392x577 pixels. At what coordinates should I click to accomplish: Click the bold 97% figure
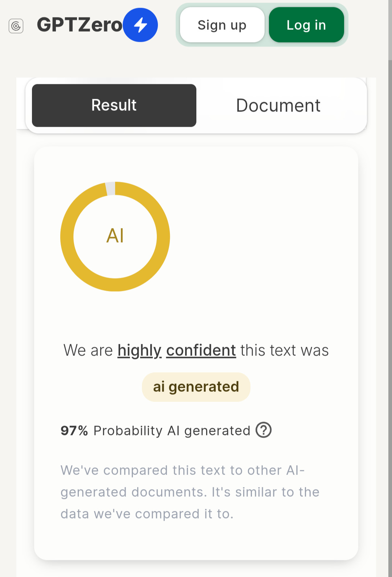click(74, 431)
